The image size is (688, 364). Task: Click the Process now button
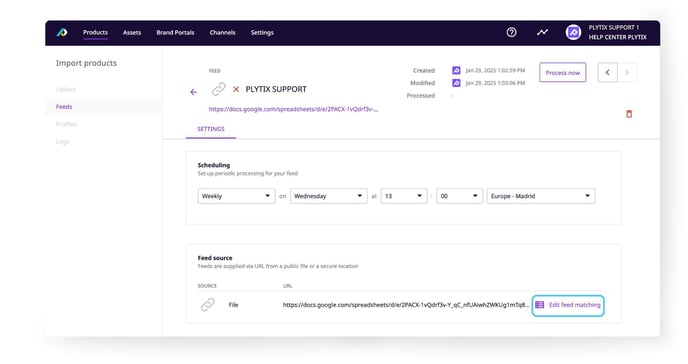coord(563,72)
